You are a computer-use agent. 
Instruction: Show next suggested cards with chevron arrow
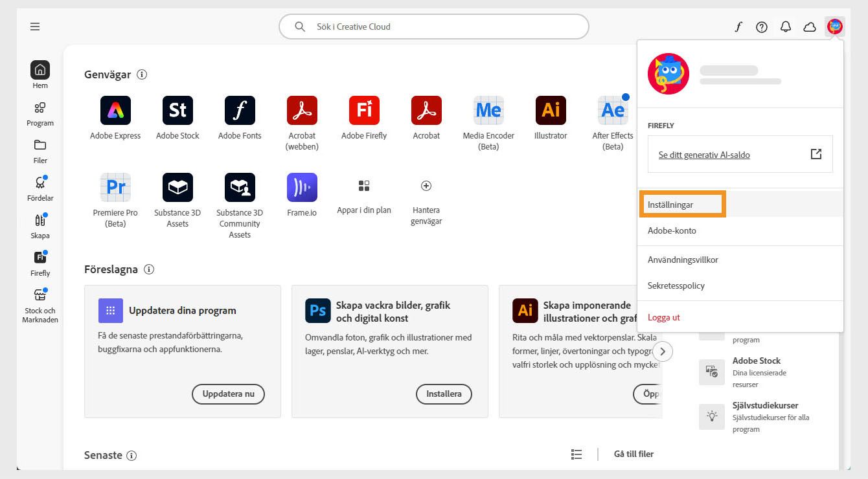coord(663,351)
